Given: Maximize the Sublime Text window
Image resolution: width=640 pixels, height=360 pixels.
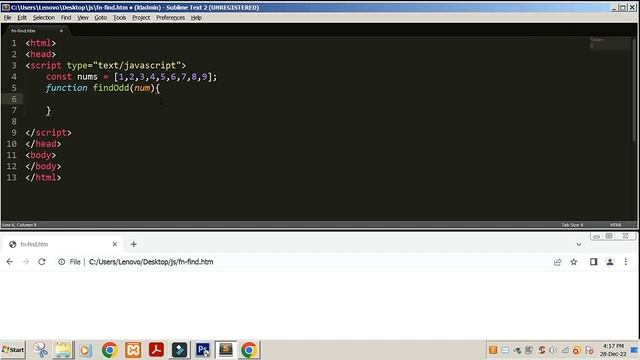Looking at the screenshot, I should (623, 7).
